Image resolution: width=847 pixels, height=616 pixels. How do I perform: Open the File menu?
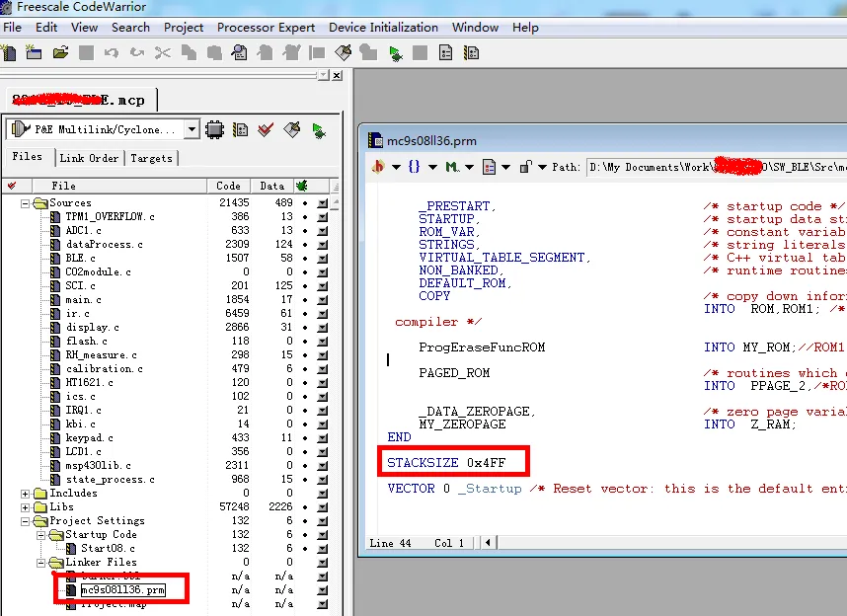13,27
